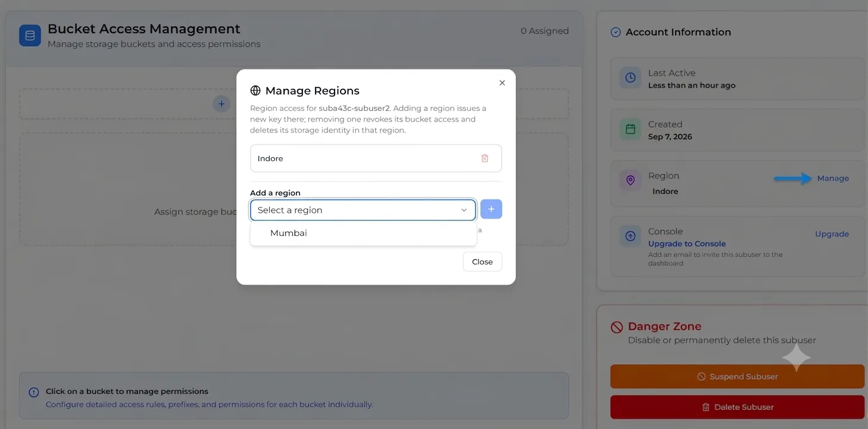This screenshot has width=868, height=429.
Task: Click the Created calendar icon
Action: [630, 129]
